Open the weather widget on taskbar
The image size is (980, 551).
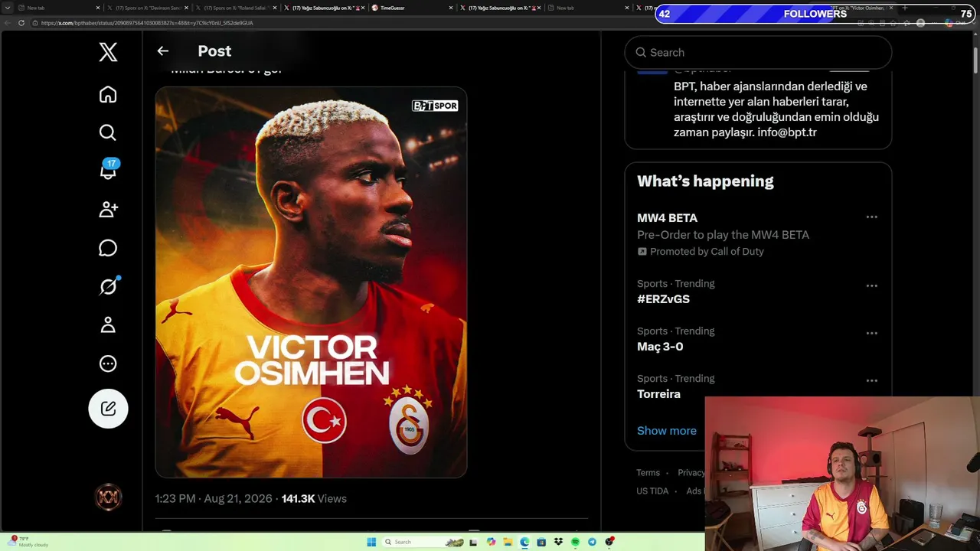click(29, 542)
